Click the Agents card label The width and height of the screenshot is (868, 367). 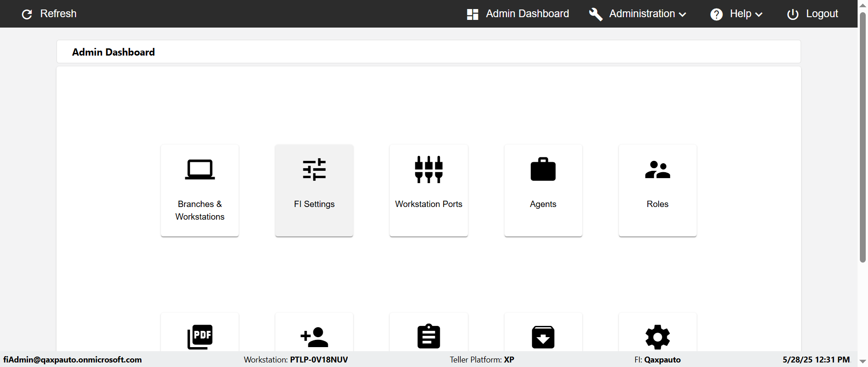coord(543,204)
